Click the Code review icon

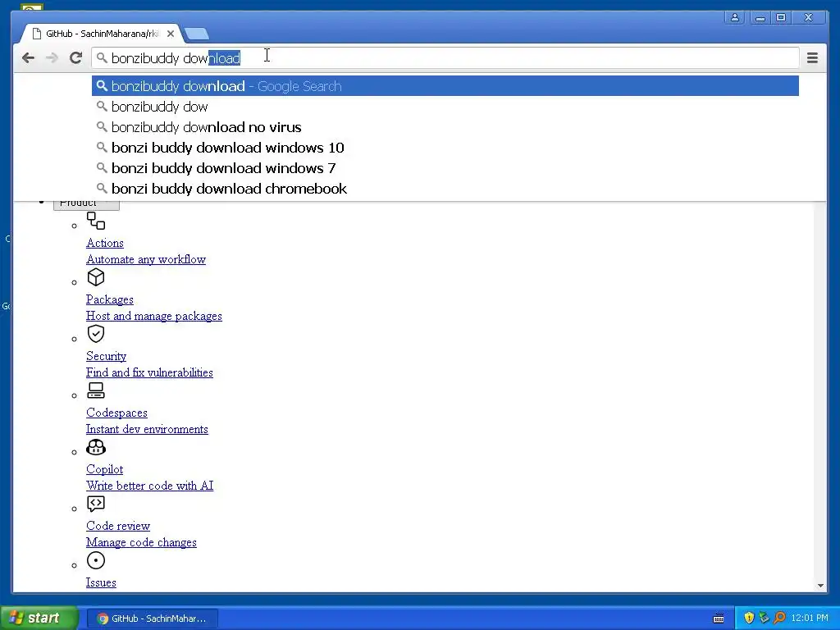tap(96, 504)
